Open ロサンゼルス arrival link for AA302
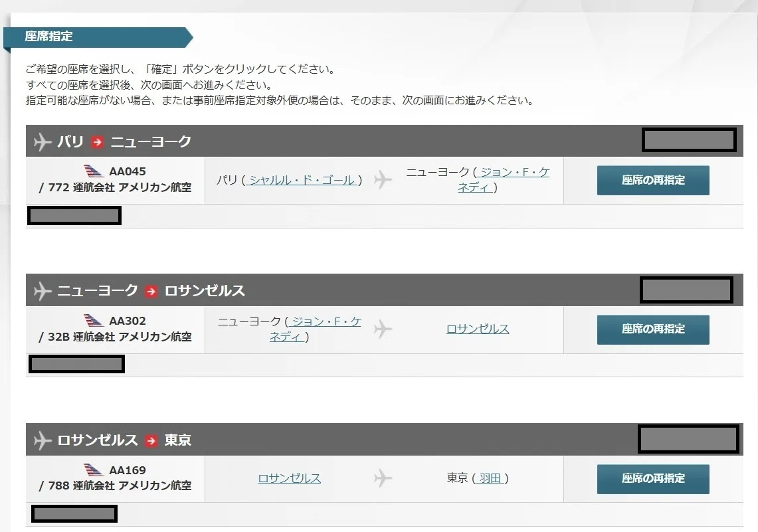The width and height of the screenshot is (758, 532). pos(478,329)
